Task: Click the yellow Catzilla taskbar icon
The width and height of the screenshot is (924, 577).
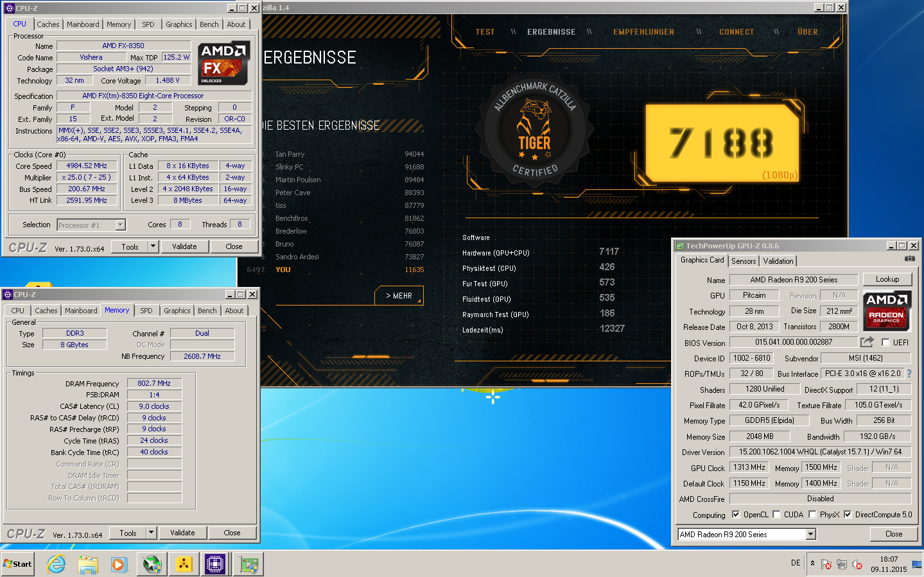Action: [184, 564]
